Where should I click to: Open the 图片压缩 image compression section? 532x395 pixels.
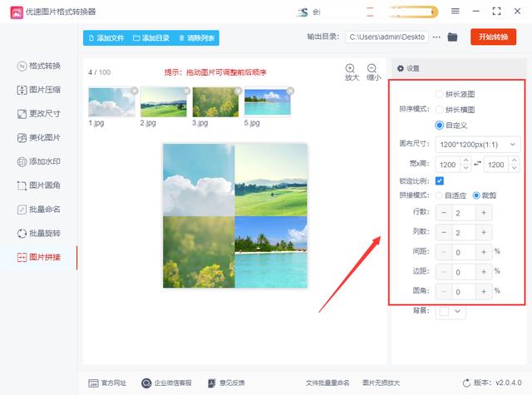39,90
